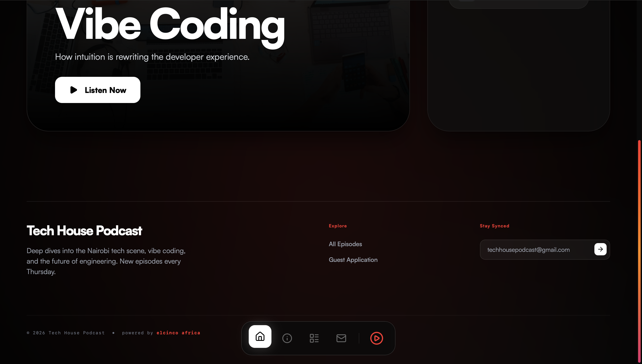The image size is (642, 364).
Task: Click the red play circle icon
Action: [x=376, y=338]
